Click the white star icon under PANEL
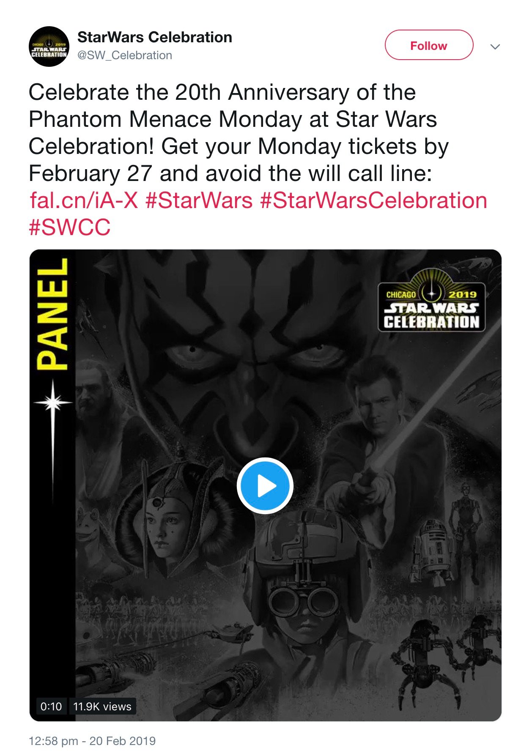This screenshot has width=532, height=756. pos(53,402)
